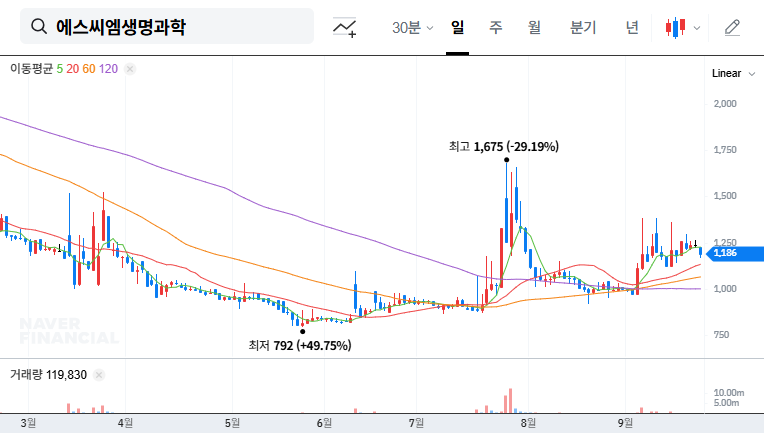Viewport: 764px width, 433px height.
Task: Switch to the 분기 quarterly tab
Action: [583, 27]
